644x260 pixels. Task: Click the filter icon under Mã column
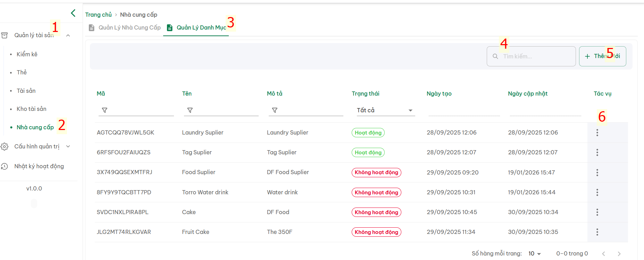pyautogui.click(x=104, y=110)
